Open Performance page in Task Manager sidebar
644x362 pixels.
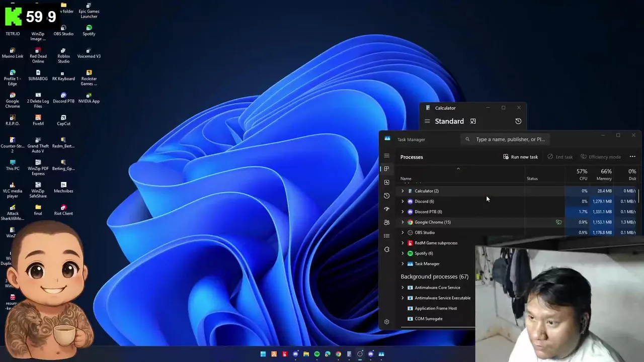(386, 182)
